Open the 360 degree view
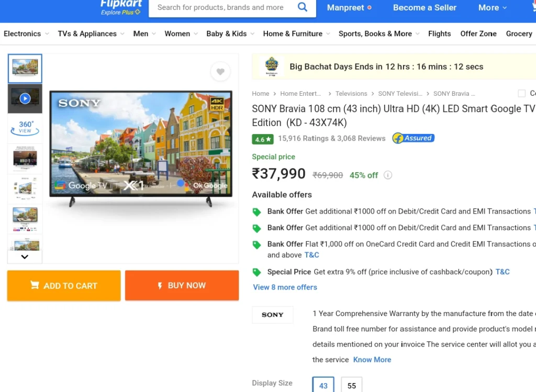Image resolution: width=536 pixels, height=392 pixels. [25, 128]
